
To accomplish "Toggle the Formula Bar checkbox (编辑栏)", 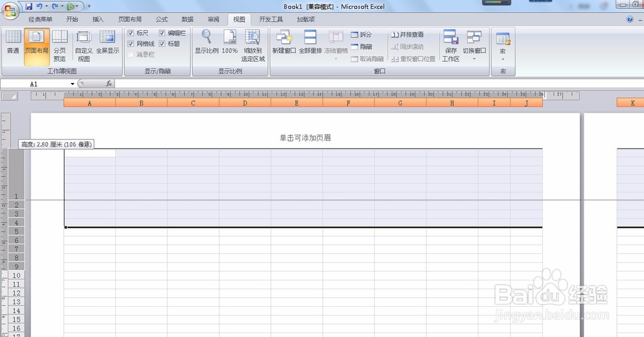I will tap(162, 33).
